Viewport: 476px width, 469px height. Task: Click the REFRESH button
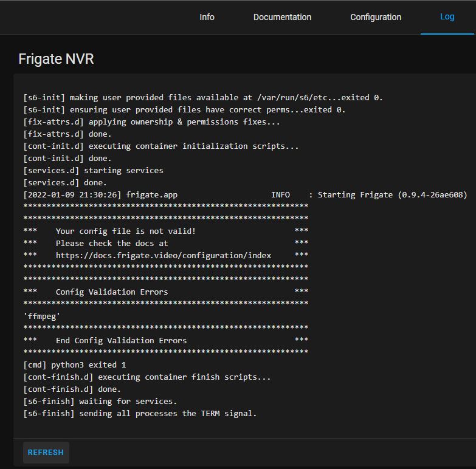point(46,453)
